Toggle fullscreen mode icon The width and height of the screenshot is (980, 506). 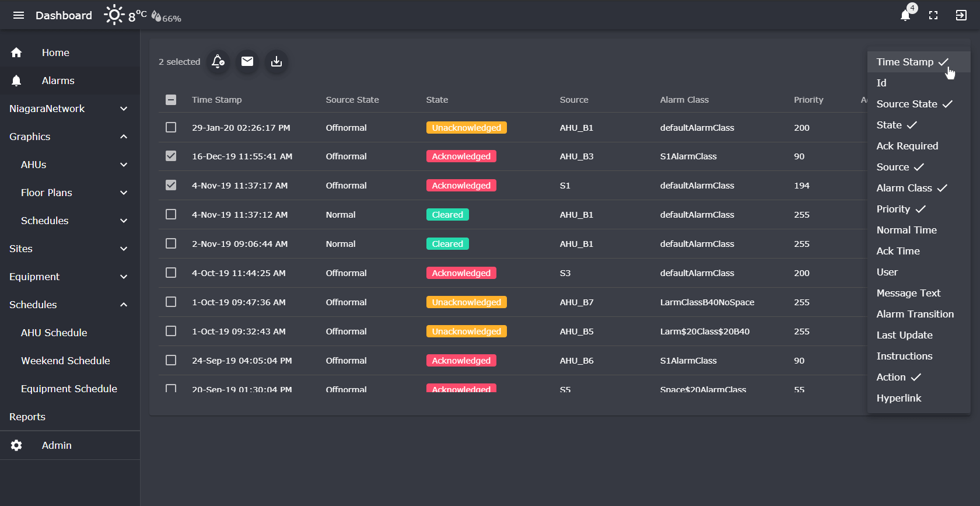click(x=933, y=15)
